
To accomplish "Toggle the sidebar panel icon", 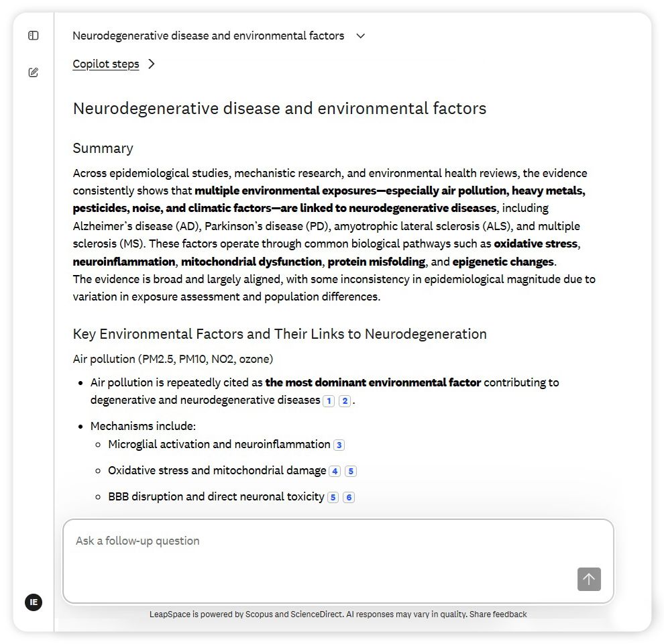I will (34, 36).
